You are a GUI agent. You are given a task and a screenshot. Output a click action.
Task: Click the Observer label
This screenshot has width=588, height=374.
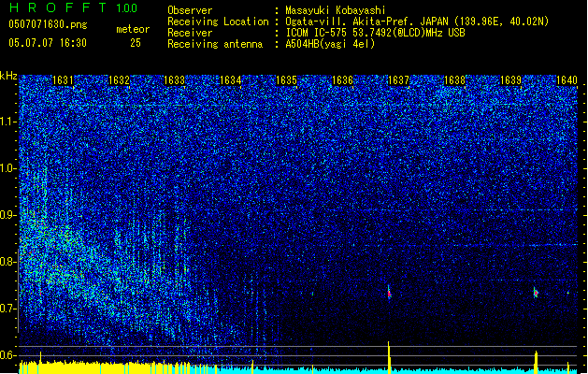[190, 10]
